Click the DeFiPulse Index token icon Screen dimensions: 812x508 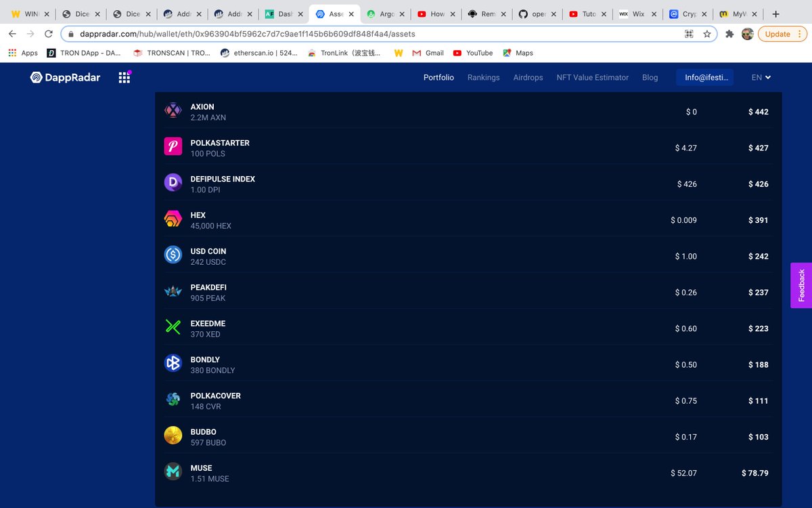(173, 183)
